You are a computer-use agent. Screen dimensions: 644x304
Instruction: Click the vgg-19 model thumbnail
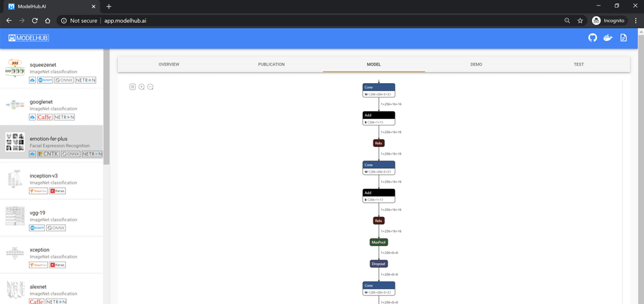click(15, 216)
